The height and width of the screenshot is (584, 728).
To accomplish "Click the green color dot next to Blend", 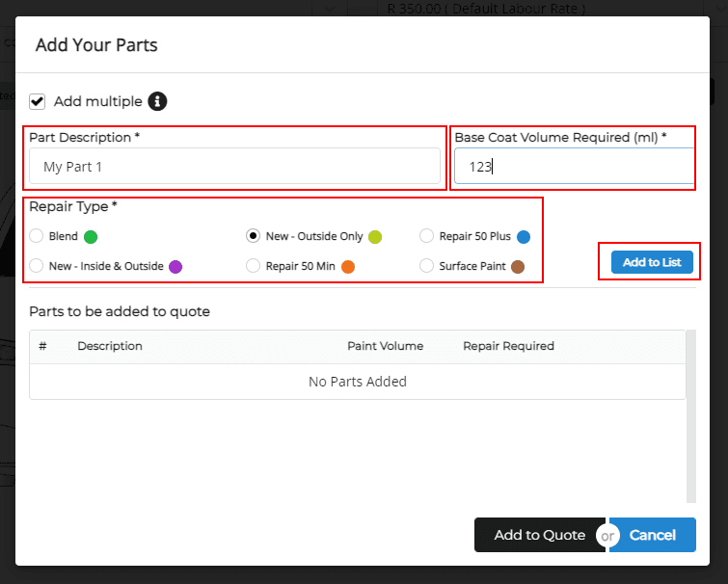I will tap(91, 236).
